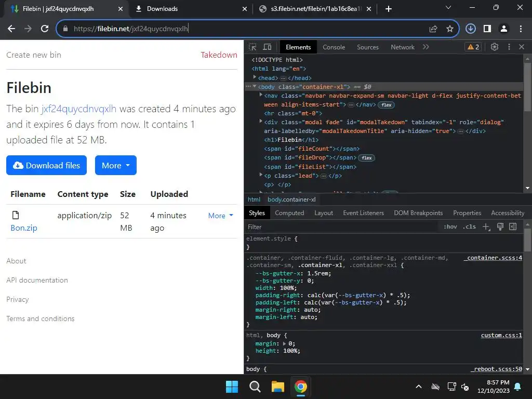Image resolution: width=532 pixels, height=399 pixels.
Task: Go forward with the forward arrow
Action: tap(28, 29)
